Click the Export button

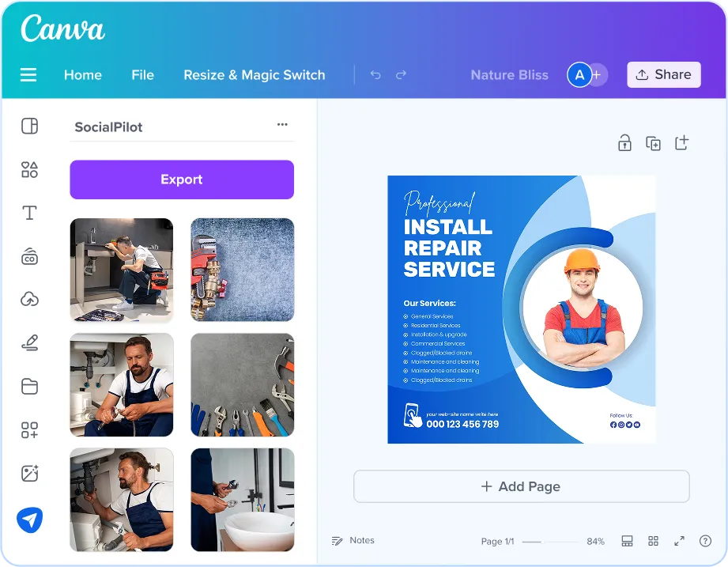(181, 180)
